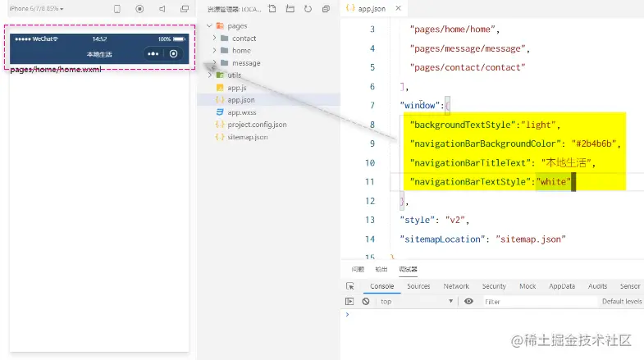Click "pages/contact/contact" text on line 5
The image size is (644, 360).
click(x=468, y=67)
